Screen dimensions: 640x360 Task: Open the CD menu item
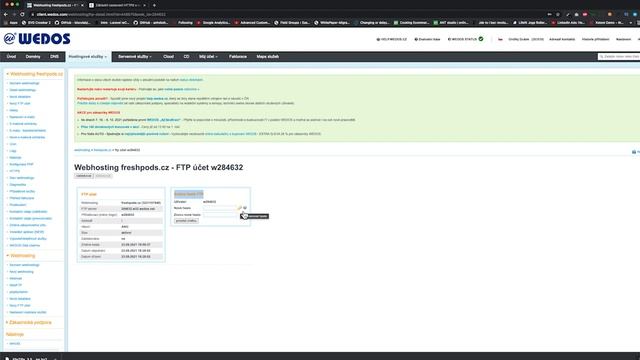tap(187, 57)
